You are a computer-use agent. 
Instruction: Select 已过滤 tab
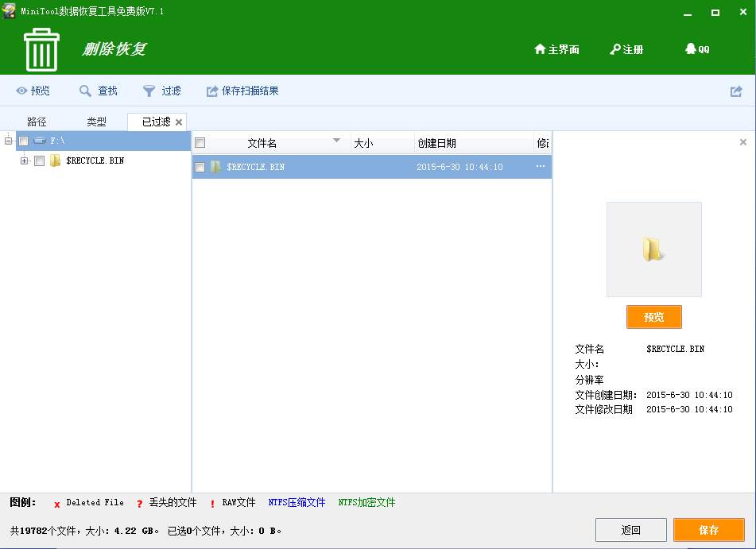pos(157,122)
